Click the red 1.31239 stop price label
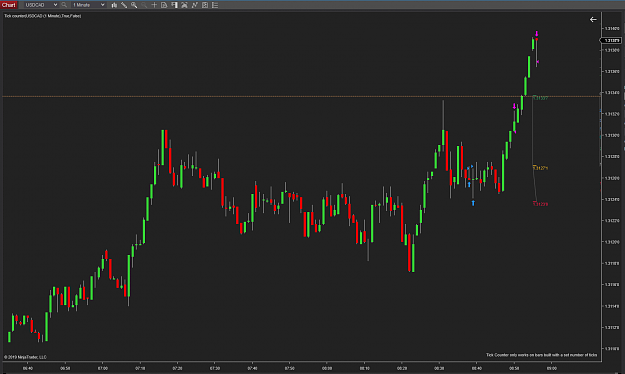 click(540, 204)
